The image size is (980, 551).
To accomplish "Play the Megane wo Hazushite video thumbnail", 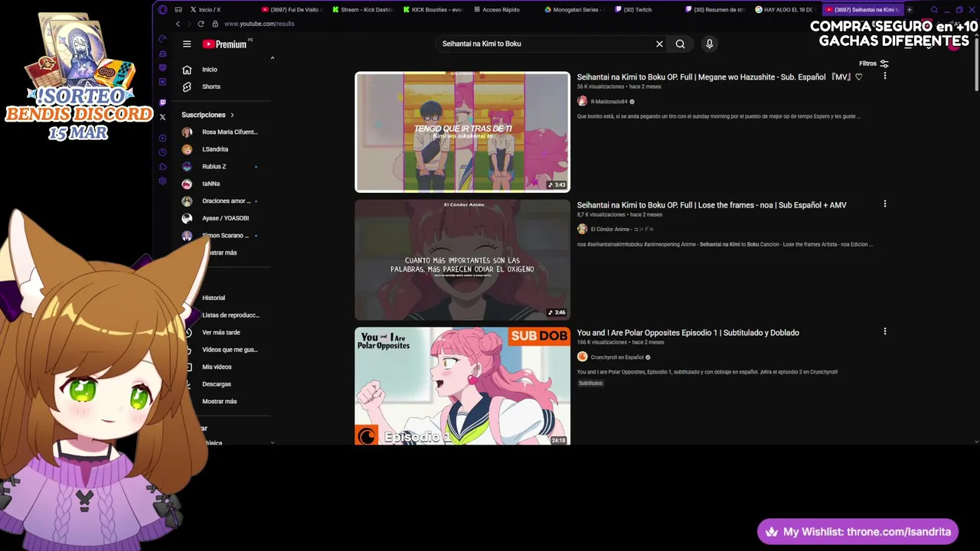I will tap(462, 132).
